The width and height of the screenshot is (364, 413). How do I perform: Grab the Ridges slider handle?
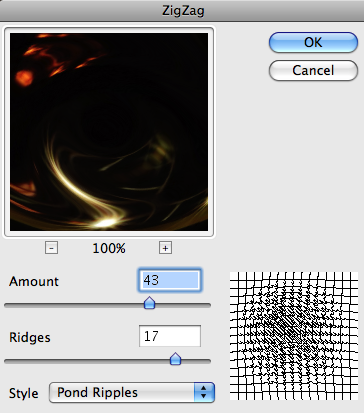[175, 359]
